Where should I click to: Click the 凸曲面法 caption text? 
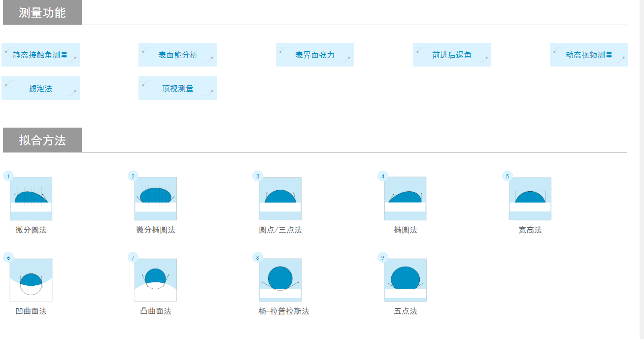(156, 311)
